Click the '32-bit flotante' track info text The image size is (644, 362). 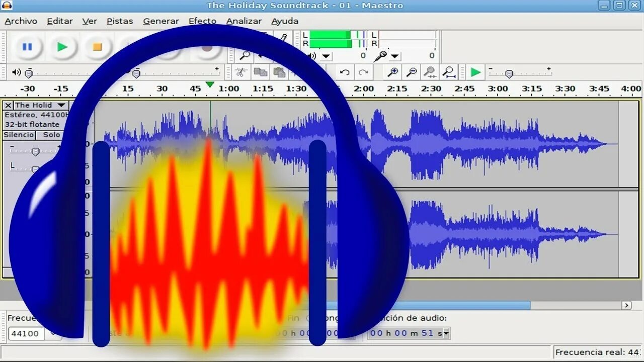(32, 124)
